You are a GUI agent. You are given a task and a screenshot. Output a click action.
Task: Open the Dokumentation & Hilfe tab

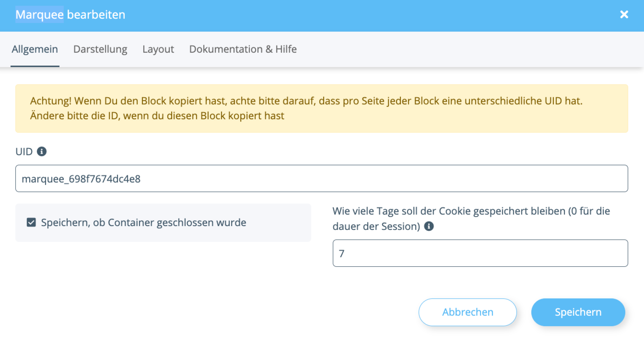tap(243, 49)
